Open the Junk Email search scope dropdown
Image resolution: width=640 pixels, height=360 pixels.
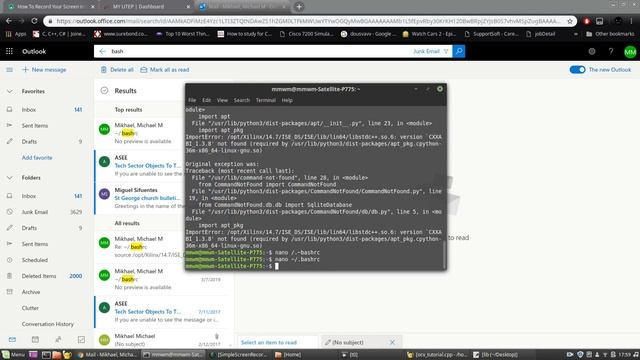click(426, 51)
